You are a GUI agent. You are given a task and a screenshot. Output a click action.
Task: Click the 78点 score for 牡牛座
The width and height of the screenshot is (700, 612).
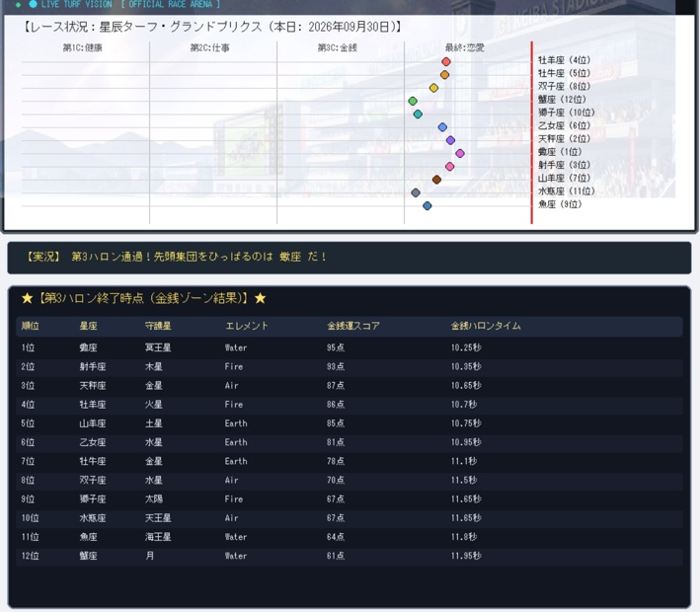336,461
